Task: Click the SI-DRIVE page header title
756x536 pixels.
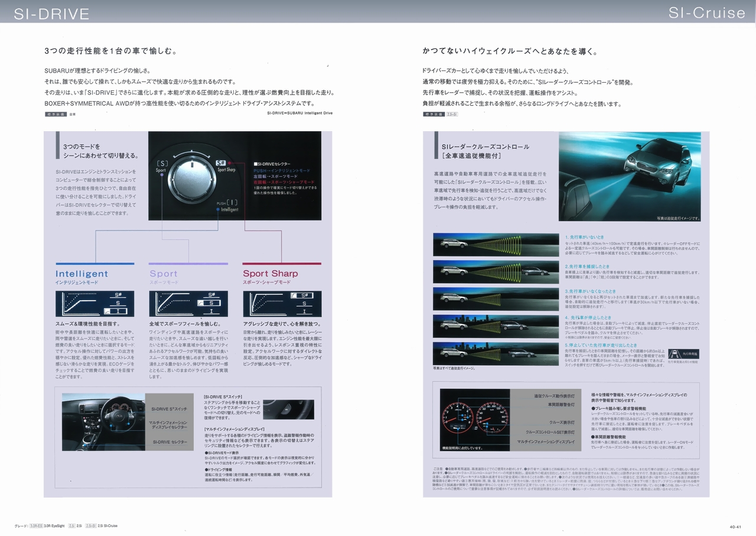Action: pos(52,14)
